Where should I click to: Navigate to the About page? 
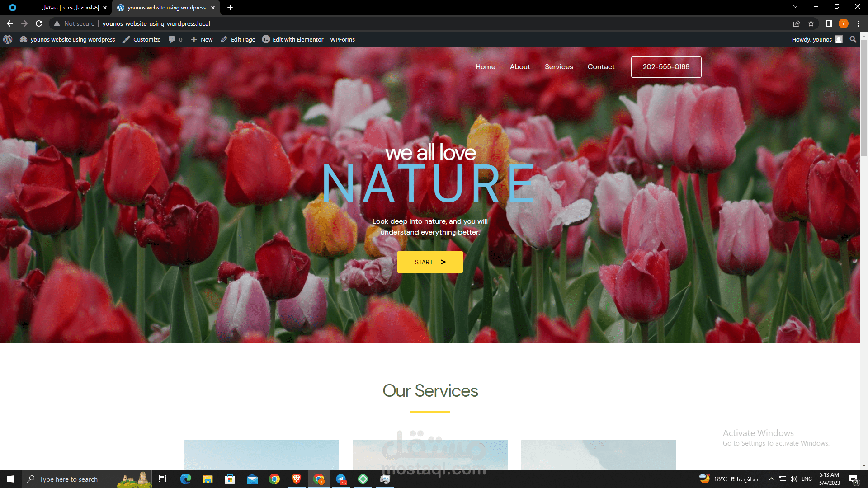pos(520,66)
